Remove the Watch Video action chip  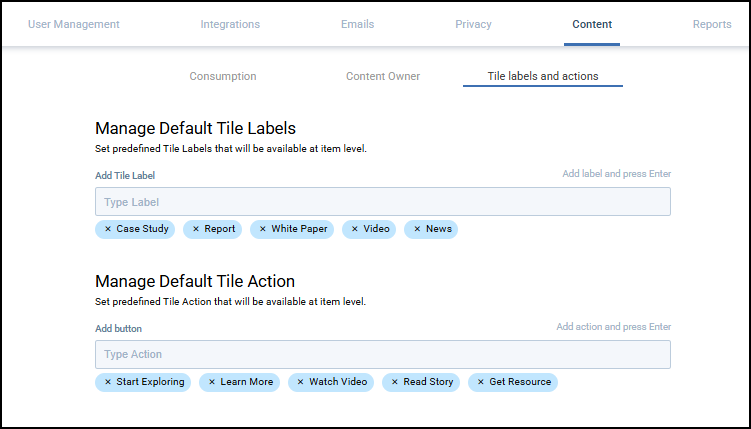(x=301, y=382)
